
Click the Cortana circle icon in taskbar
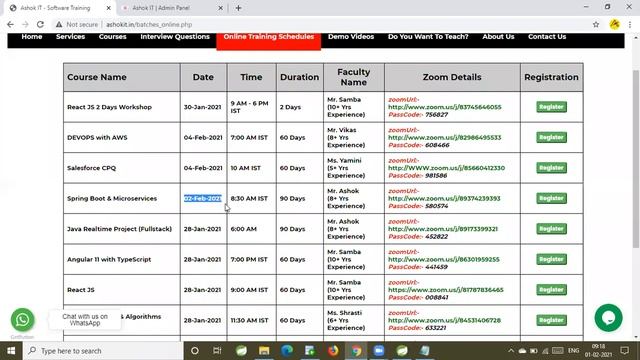(195, 351)
